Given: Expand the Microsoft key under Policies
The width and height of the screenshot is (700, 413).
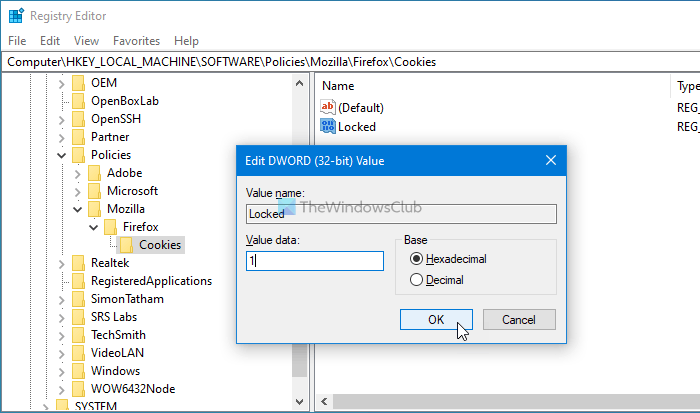Looking at the screenshot, I should 78,192.
